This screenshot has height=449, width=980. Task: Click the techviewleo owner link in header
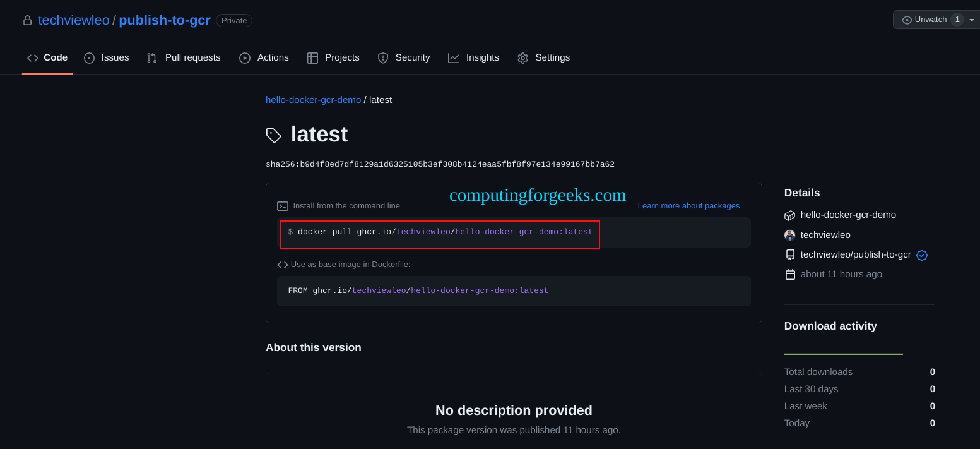[74, 20]
